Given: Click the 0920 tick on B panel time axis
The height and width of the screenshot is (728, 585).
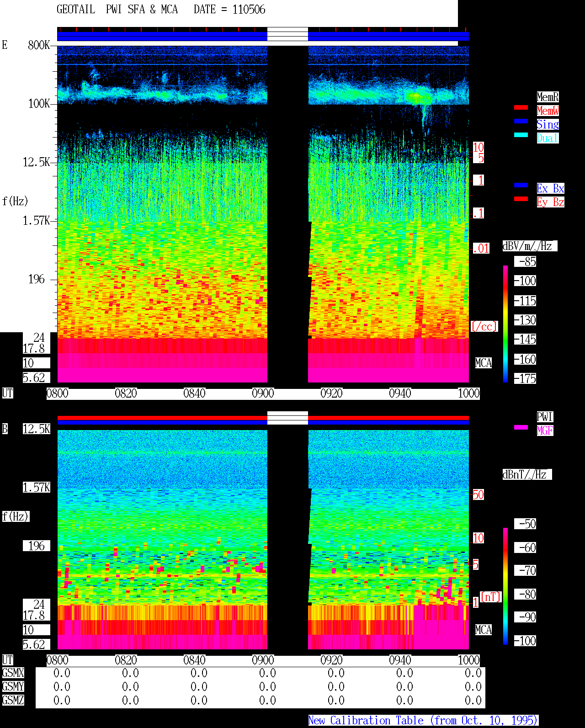Looking at the screenshot, I should coord(331,660).
